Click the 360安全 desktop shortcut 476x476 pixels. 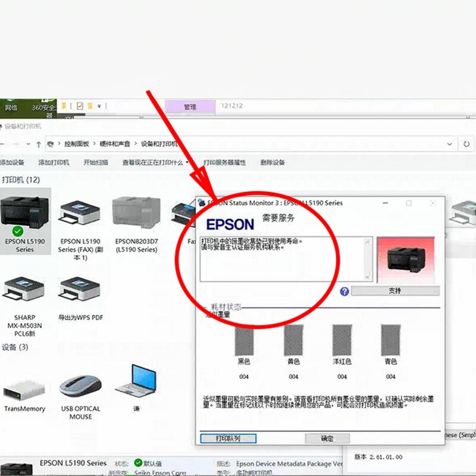[x=44, y=108]
